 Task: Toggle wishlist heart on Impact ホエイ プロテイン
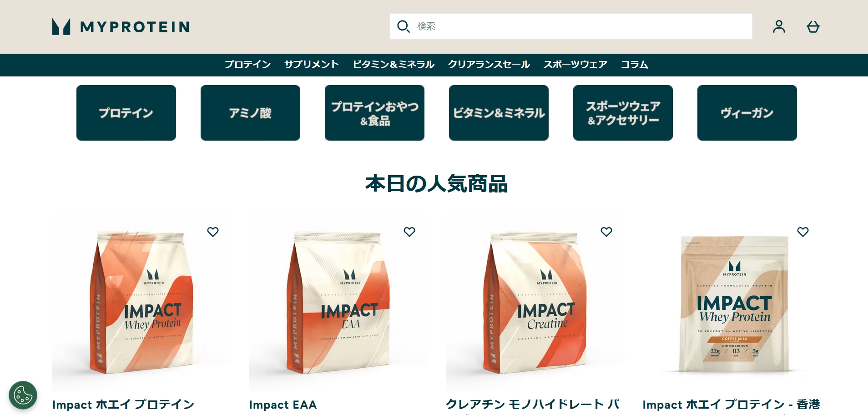(213, 232)
